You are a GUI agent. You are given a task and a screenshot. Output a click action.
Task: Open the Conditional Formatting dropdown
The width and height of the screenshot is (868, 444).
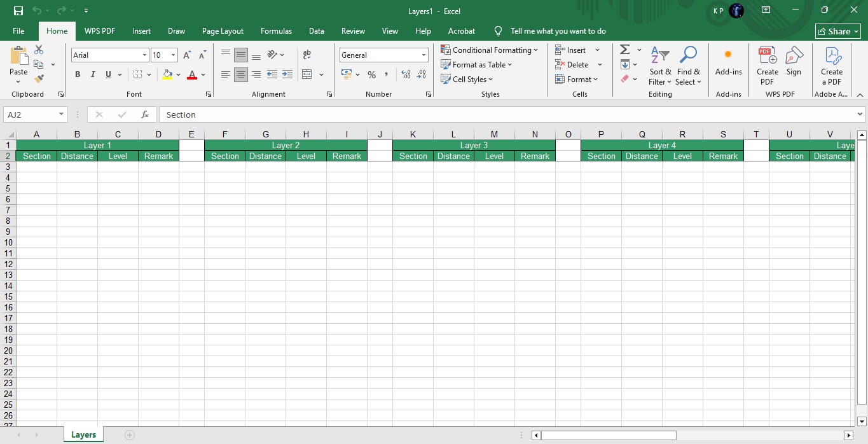tap(489, 50)
